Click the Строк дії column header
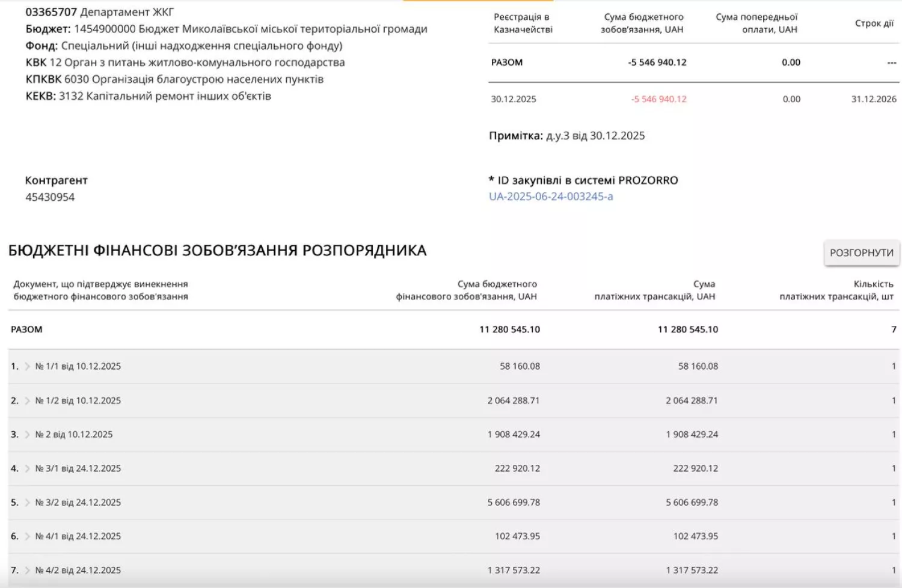Viewport: 902px width, 588px height. (x=874, y=23)
